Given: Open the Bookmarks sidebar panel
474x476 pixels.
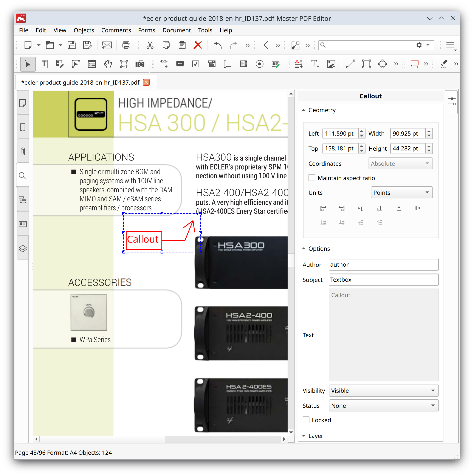Looking at the screenshot, I should tap(22, 127).
